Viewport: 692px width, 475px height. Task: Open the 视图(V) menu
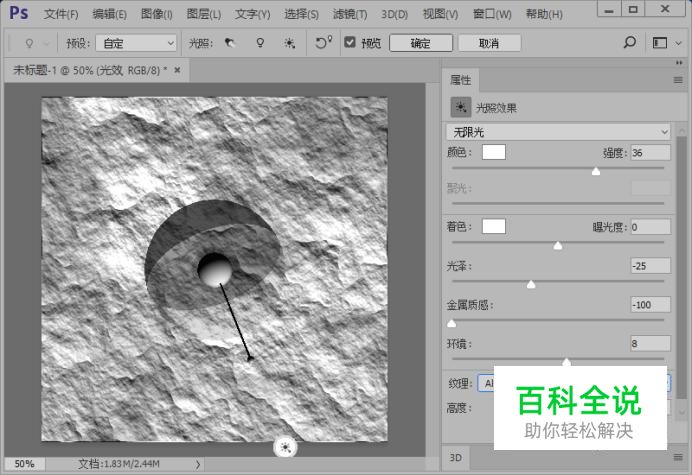(x=440, y=14)
